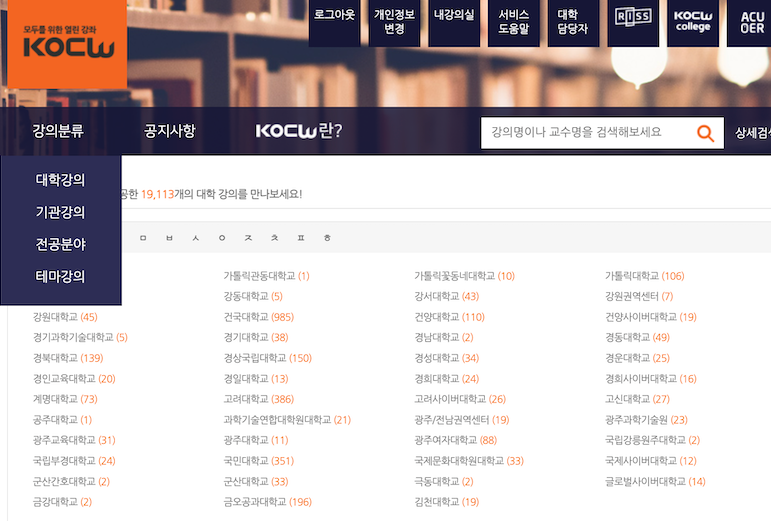
Task: Open the 공지사항 menu
Action: (170, 131)
